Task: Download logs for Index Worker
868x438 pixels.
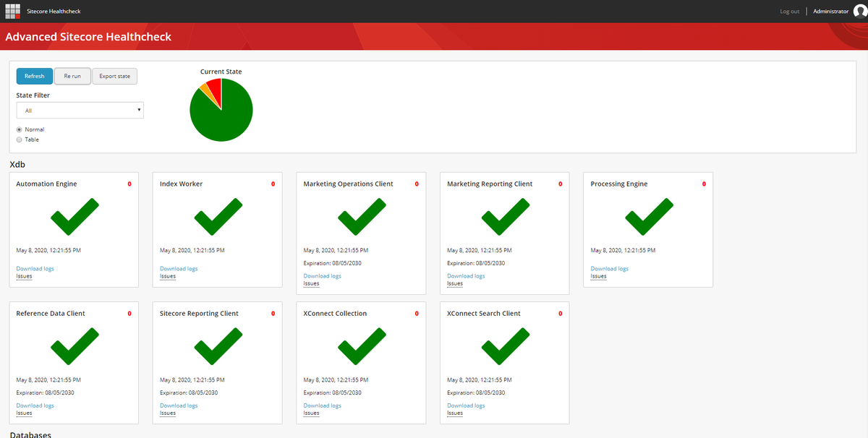Action: point(179,269)
